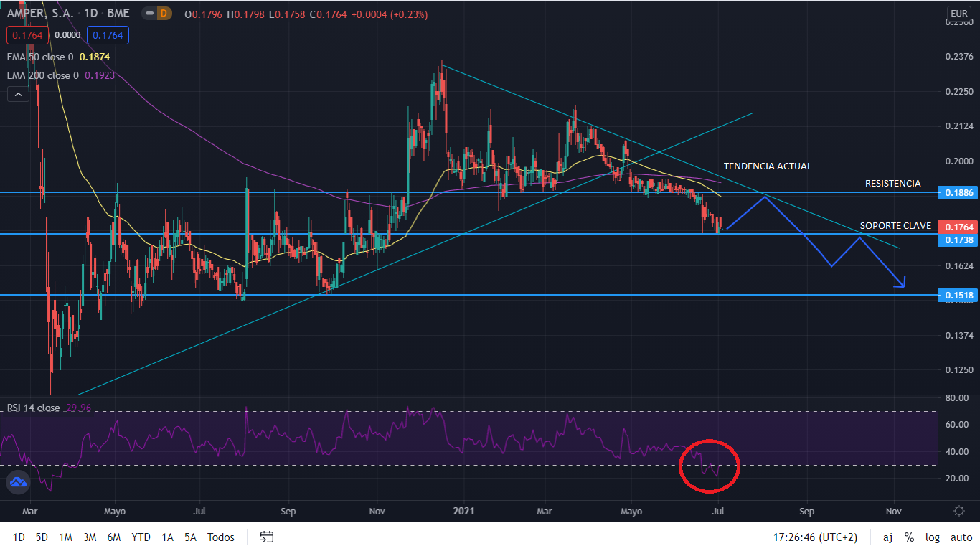Click the red 0.1764 sell price box

tap(25, 34)
